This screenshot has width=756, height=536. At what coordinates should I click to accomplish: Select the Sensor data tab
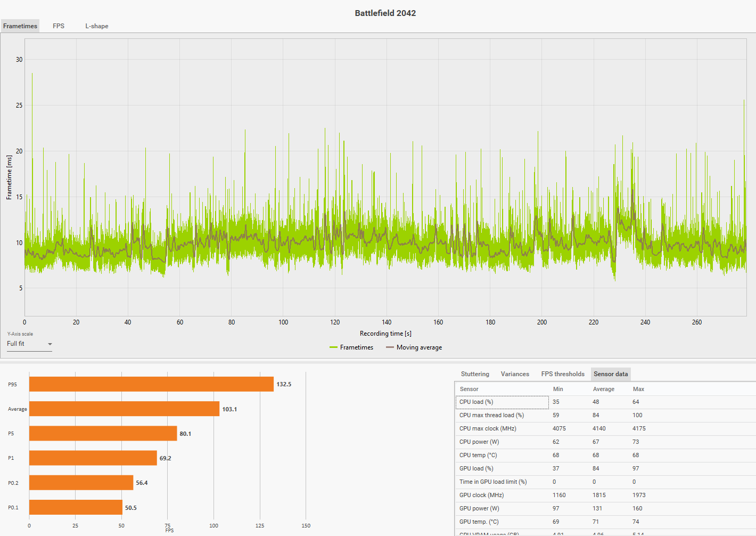pyautogui.click(x=611, y=374)
